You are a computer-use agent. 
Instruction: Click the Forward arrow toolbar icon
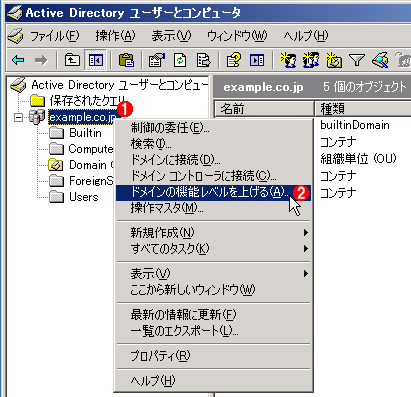(x=41, y=60)
